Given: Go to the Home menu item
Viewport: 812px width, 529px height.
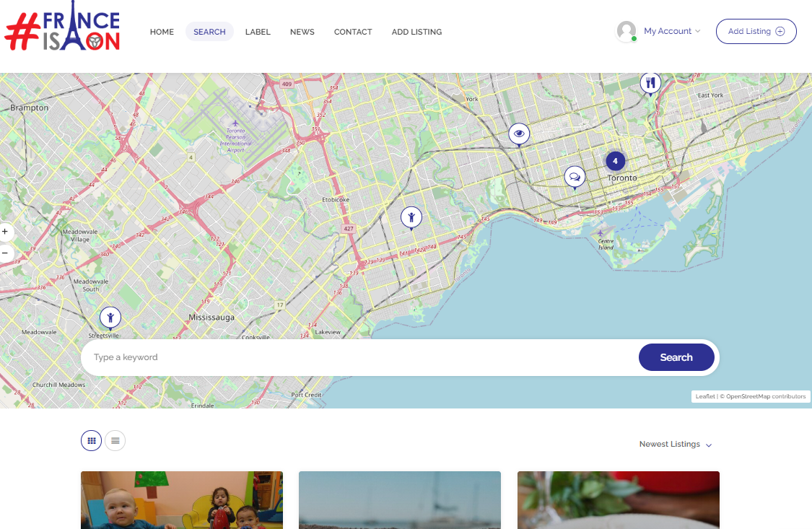Looking at the screenshot, I should 162,32.
